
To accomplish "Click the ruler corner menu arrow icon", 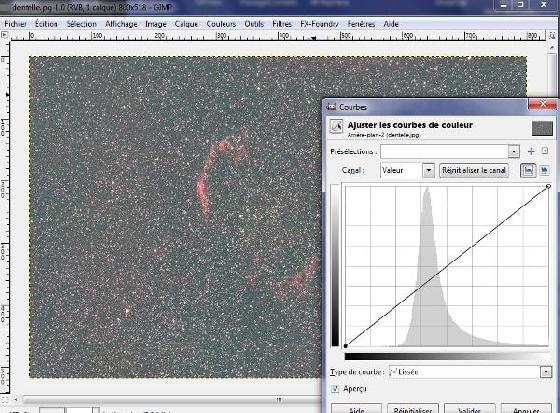I will [4, 35].
